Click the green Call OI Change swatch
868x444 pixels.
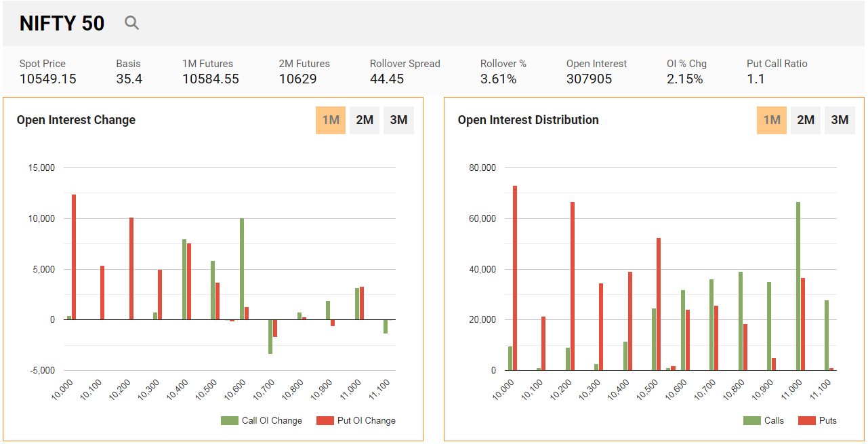[230, 420]
